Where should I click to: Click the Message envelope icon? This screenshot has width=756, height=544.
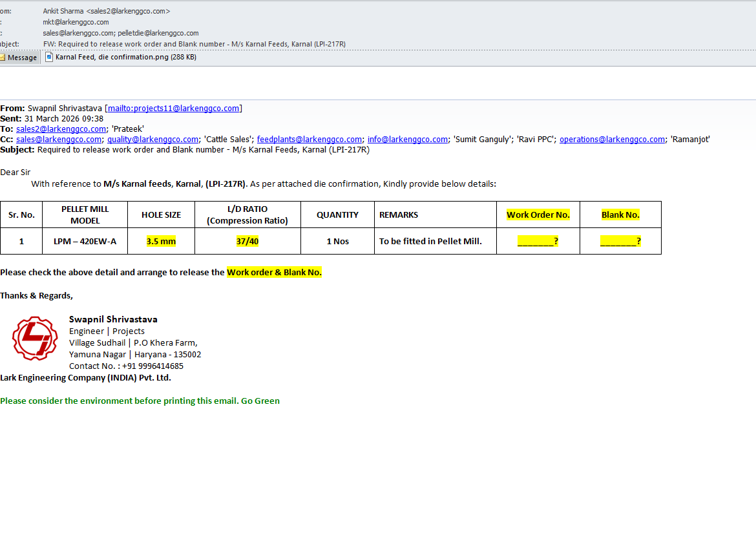(3, 58)
